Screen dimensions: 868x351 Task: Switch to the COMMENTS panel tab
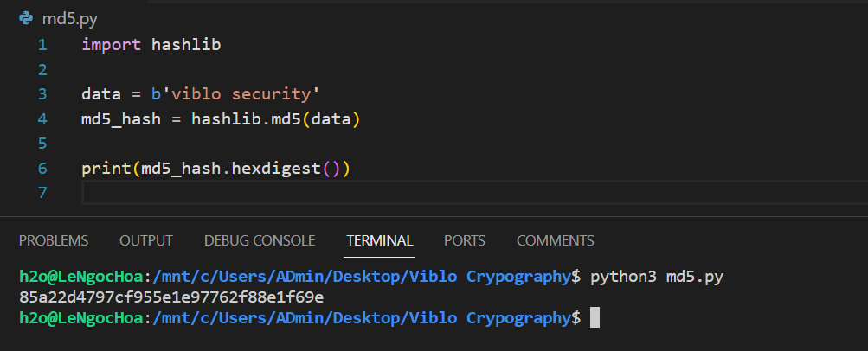[556, 240]
